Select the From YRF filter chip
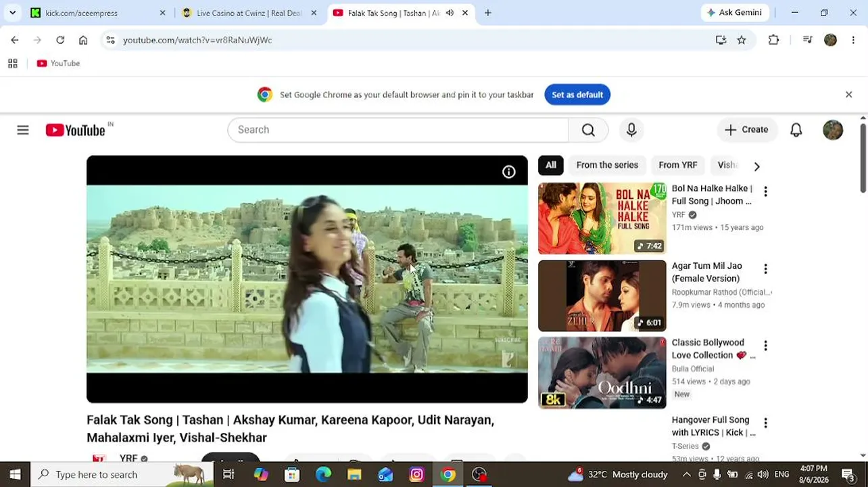Viewport: 868px width, 487px height. (677, 165)
